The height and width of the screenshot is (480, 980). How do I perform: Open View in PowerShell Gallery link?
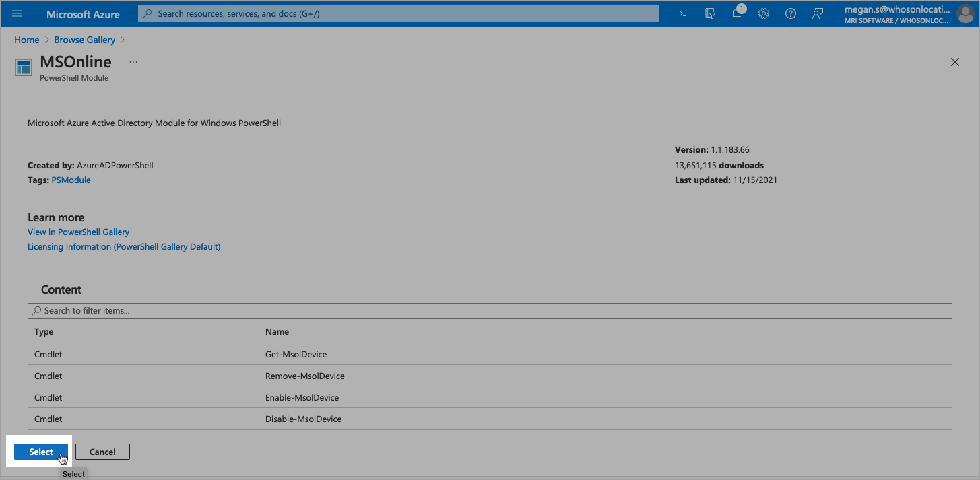(78, 232)
